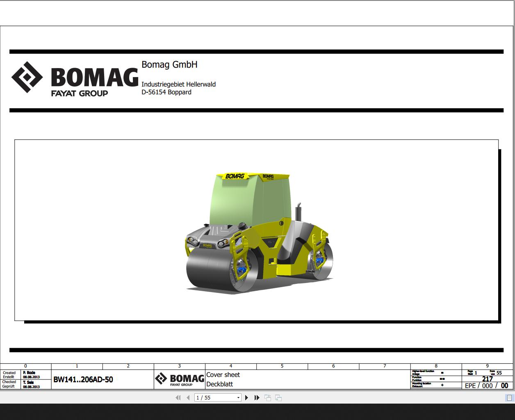Open the page number dropdown arrow
The height and width of the screenshot is (420, 515).
coord(238,397)
